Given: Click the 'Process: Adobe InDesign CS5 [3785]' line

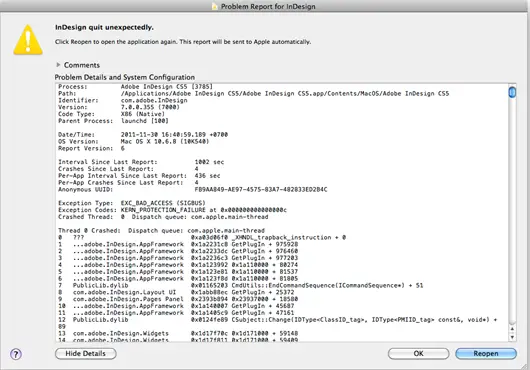Looking at the screenshot, I should pyautogui.click(x=135, y=87).
